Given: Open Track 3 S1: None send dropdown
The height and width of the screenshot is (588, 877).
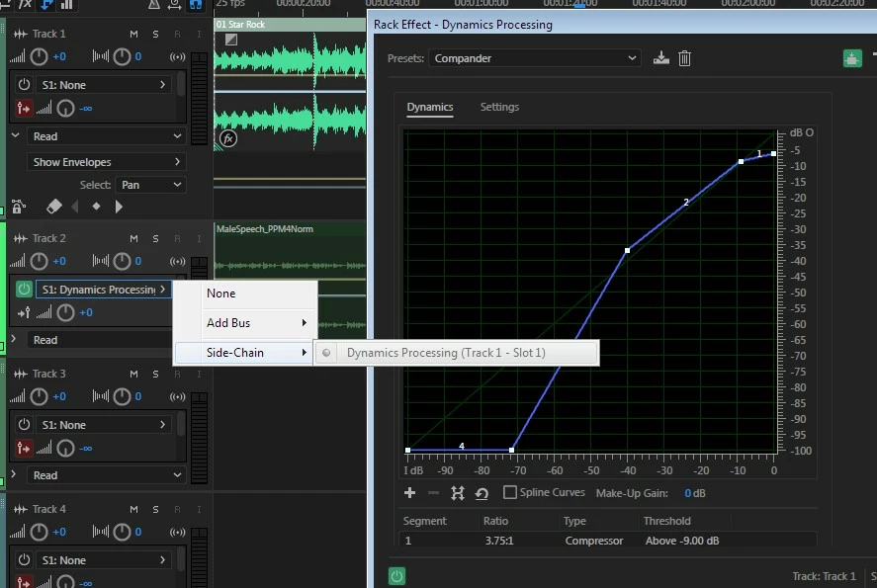Looking at the screenshot, I should click(104, 425).
